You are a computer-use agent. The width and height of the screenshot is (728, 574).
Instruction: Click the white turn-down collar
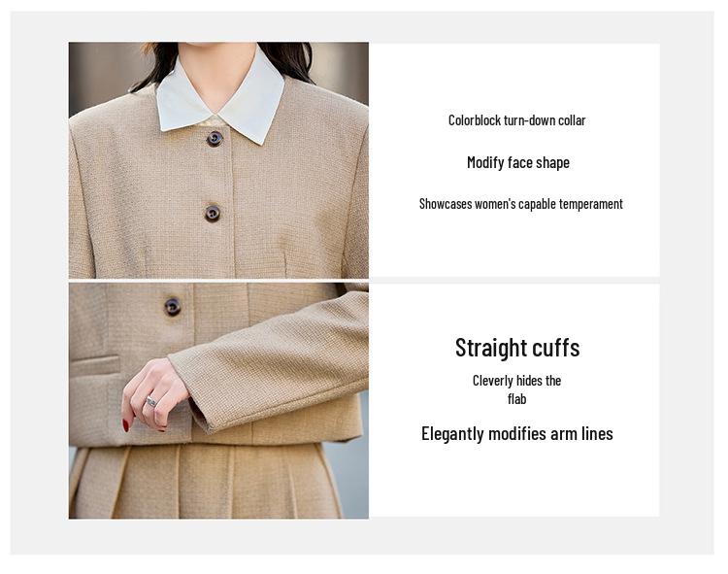coord(220,95)
